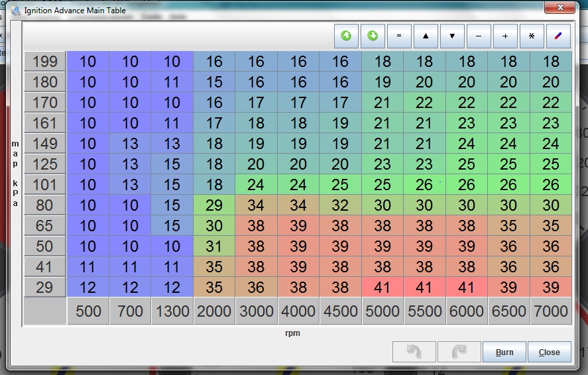
Task: Select cell 24 at 149 kPa, 6000 rpm
Action: pos(467,144)
